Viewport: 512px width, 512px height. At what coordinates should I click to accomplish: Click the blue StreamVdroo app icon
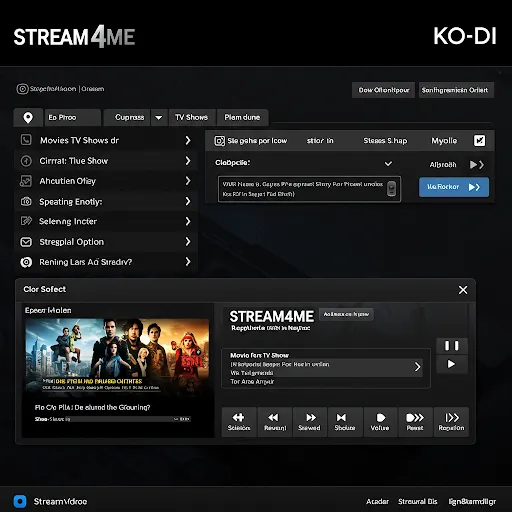click(x=20, y=501)
